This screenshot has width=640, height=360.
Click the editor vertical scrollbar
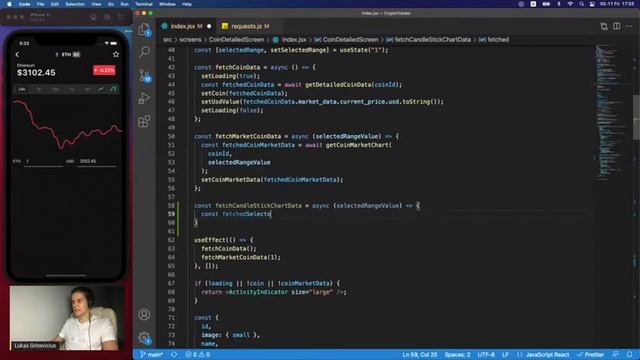[636, 118]
